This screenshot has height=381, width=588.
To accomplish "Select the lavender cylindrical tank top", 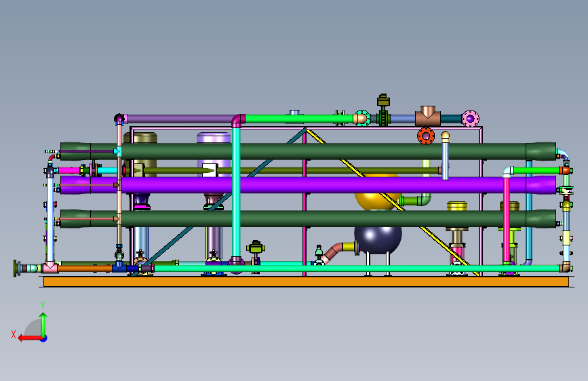I will pyautogui.click(x=214, y=137).
